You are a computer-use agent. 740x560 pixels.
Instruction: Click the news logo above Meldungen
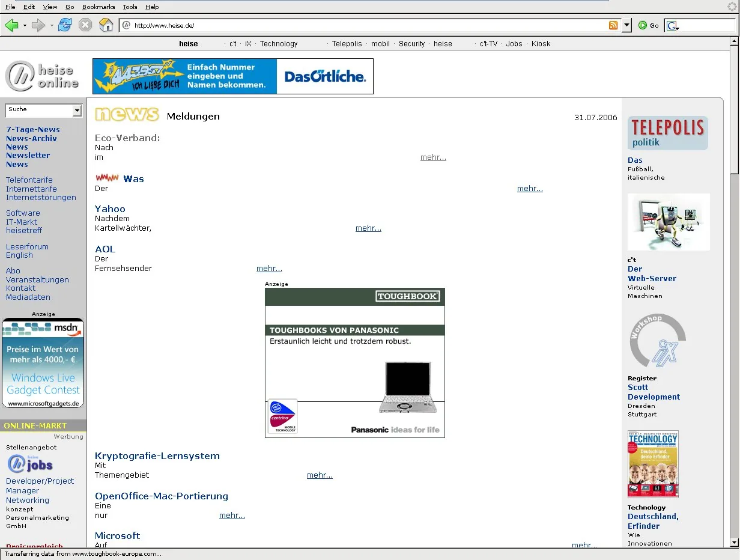[127, 114]
